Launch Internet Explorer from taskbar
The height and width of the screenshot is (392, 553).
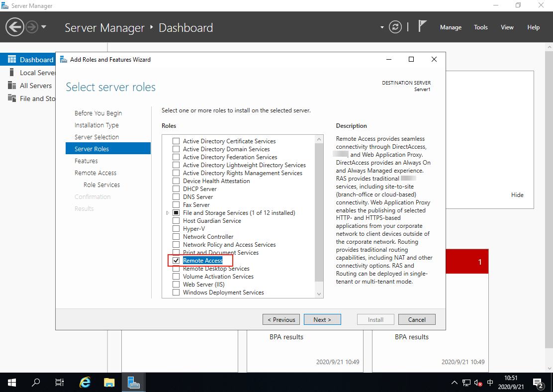[85, 383]
